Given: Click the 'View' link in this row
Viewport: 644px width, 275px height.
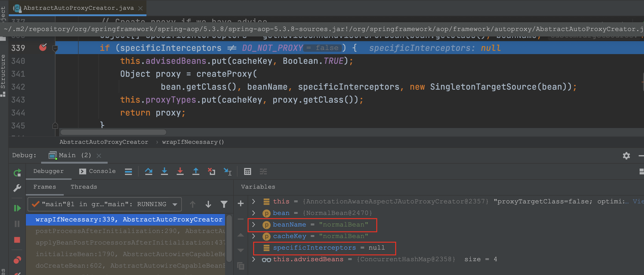Looking at the screenshot, I should coord(638,201).
